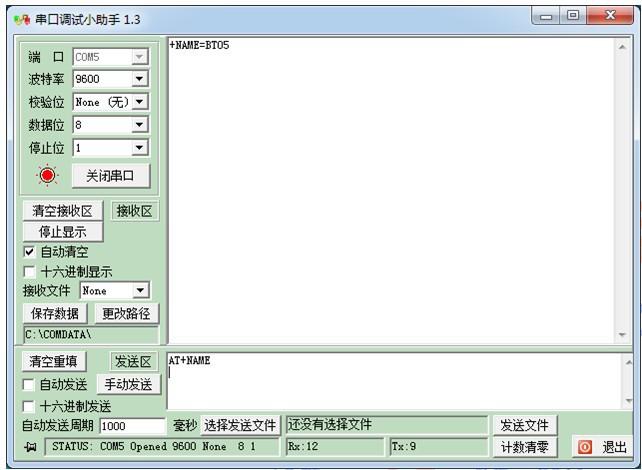The width and height of the screenshot is (642, 470).
Task: Open the 接收文件 None dropdown
Action: click(140, 291)
